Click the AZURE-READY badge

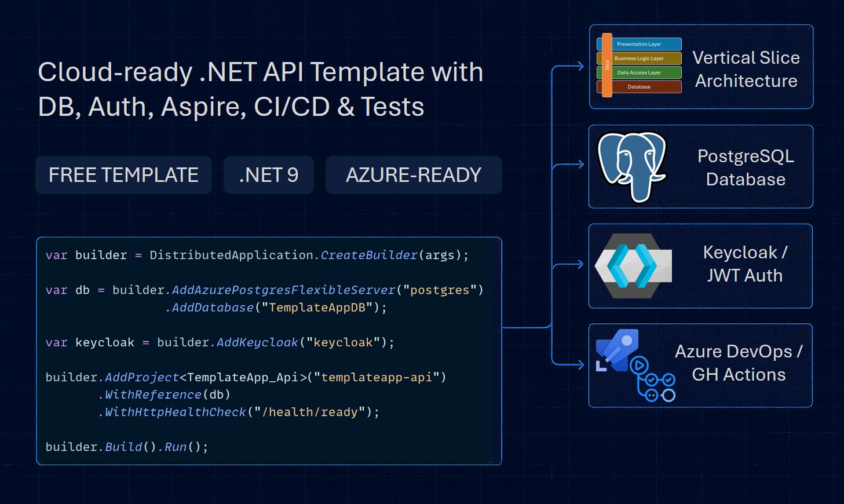[x=414, y=175]
